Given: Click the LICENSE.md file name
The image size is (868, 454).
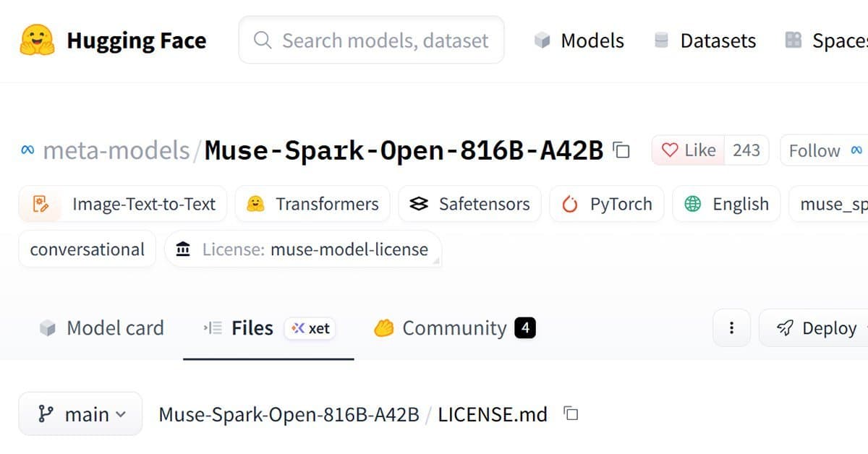Looking at the screenshot, I should 493,414.
